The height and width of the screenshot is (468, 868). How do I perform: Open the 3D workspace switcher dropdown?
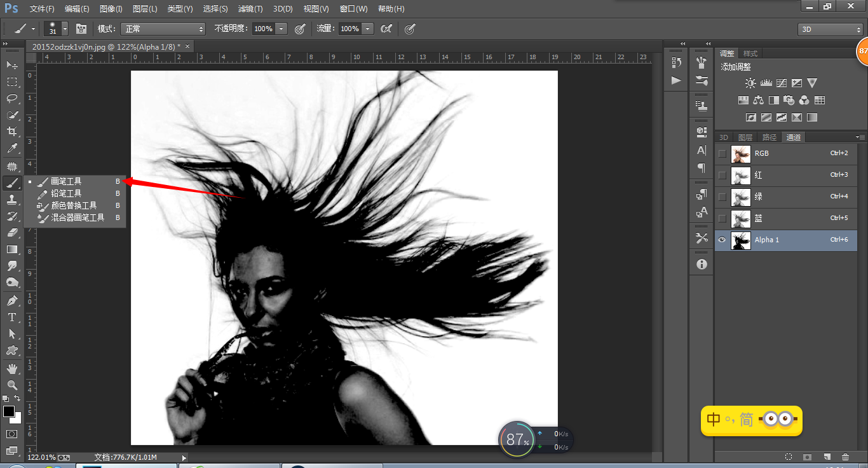(831, 29)
